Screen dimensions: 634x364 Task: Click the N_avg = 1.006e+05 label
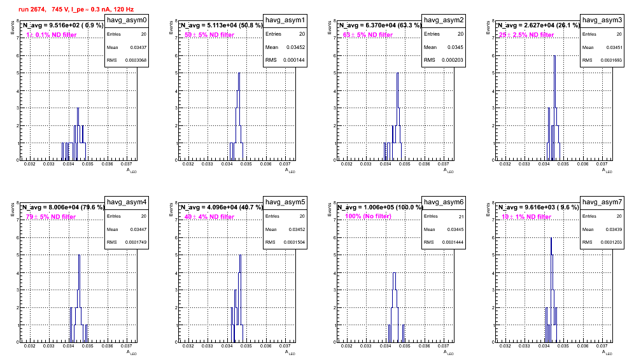380,207
